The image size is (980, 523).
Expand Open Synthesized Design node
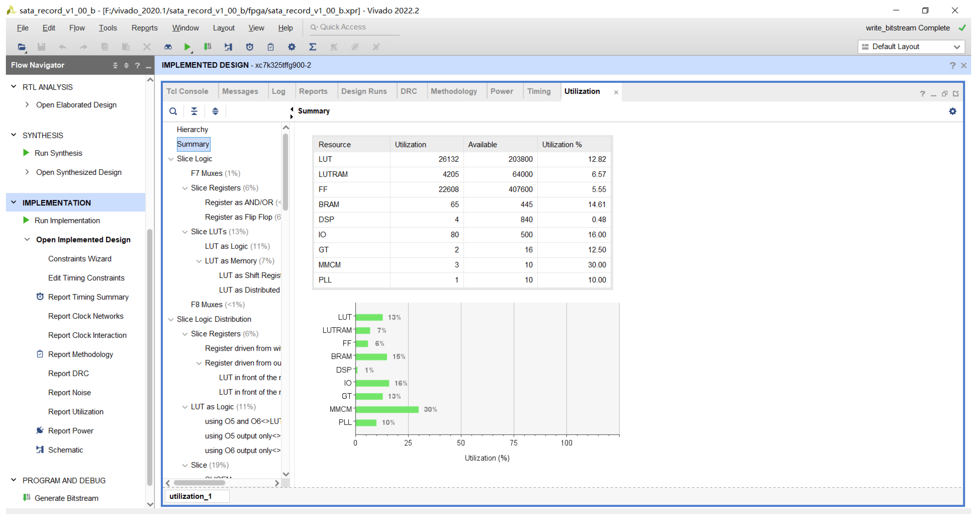(x=27, y=172)
